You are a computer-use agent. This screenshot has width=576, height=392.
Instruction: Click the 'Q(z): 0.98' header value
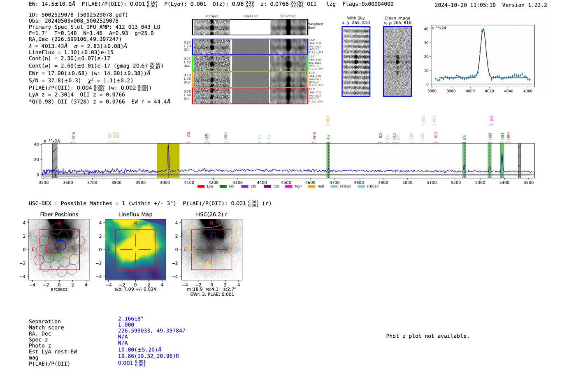233,4
